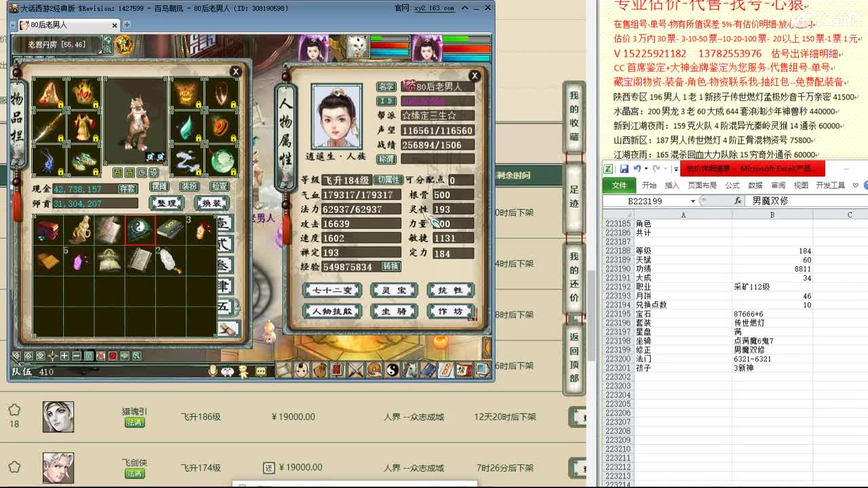868x488 pixels.
Task: Click the Excel formula bar input
Action: (x=807, y=201)
